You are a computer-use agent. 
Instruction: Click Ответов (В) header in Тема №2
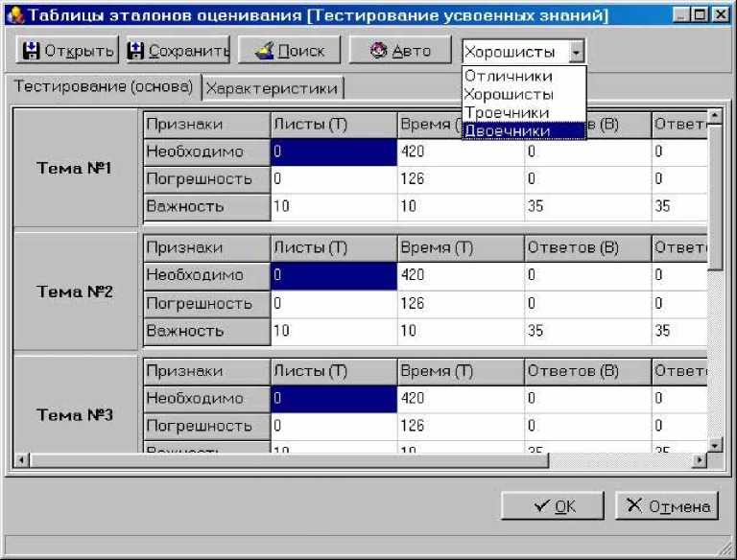(587, 248)
